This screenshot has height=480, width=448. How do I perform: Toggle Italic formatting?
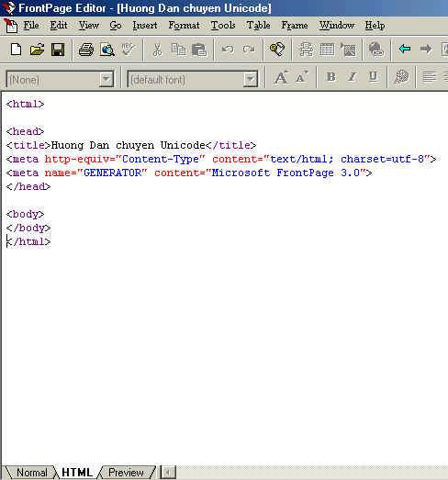[353, 76]
